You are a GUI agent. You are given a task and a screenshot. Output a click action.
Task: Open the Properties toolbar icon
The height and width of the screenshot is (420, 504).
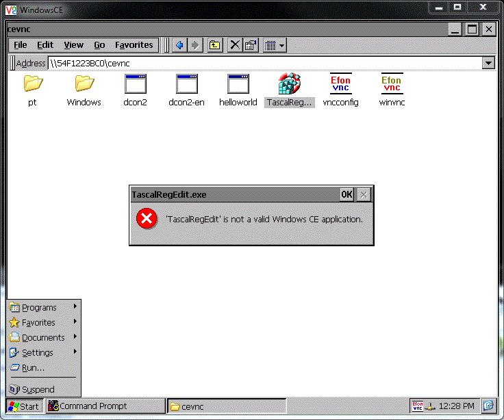[251, 45]
